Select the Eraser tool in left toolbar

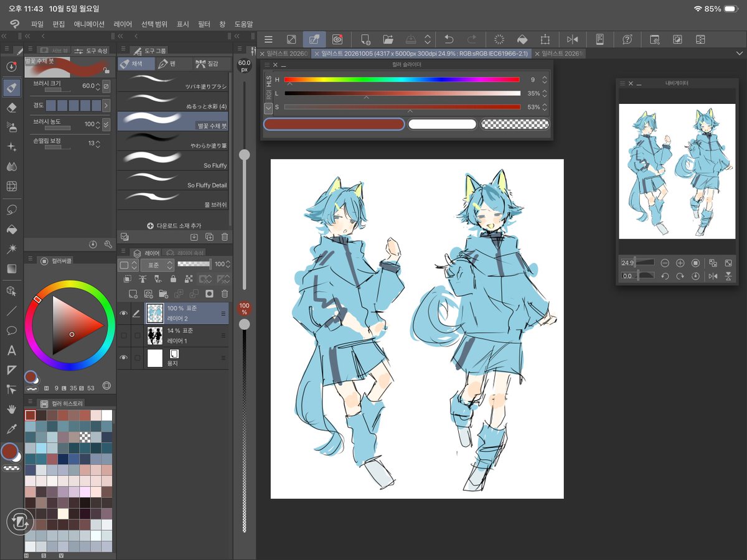pos(11,107)
